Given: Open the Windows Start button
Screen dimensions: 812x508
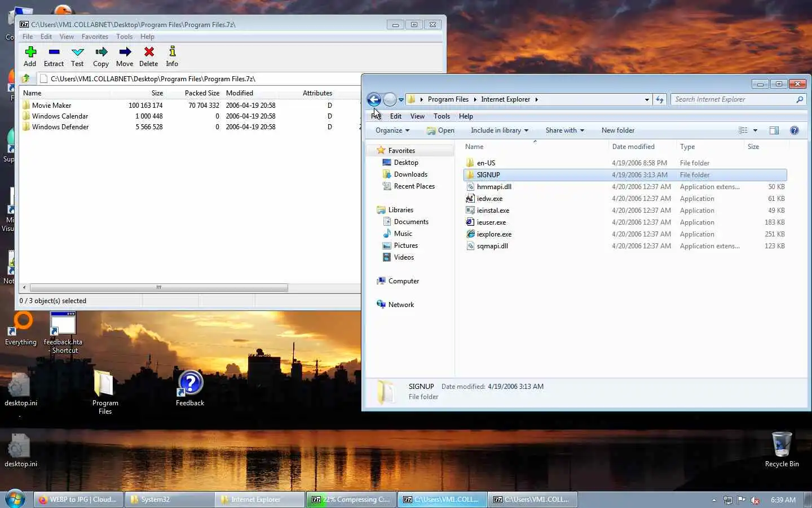Looking at the screenshot, I should tap(15, 499).
